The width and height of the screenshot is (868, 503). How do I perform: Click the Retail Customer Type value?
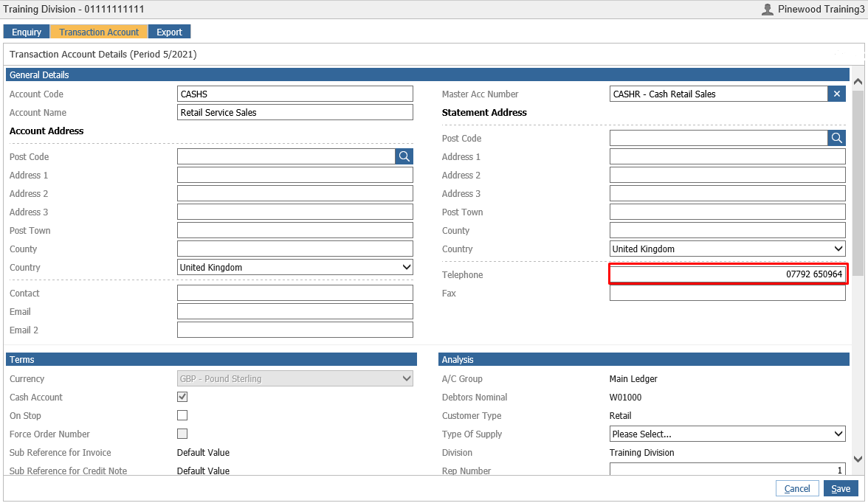621,415
